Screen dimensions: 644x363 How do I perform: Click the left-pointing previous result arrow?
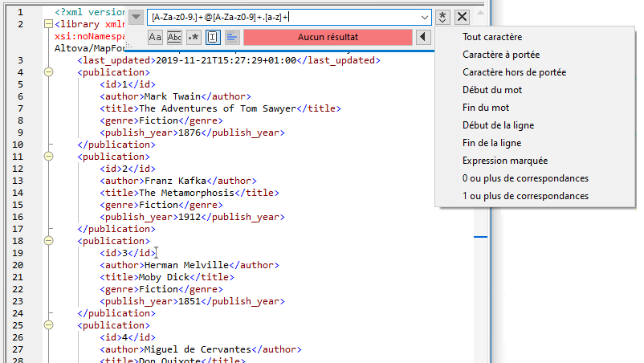tap(423, 37)
